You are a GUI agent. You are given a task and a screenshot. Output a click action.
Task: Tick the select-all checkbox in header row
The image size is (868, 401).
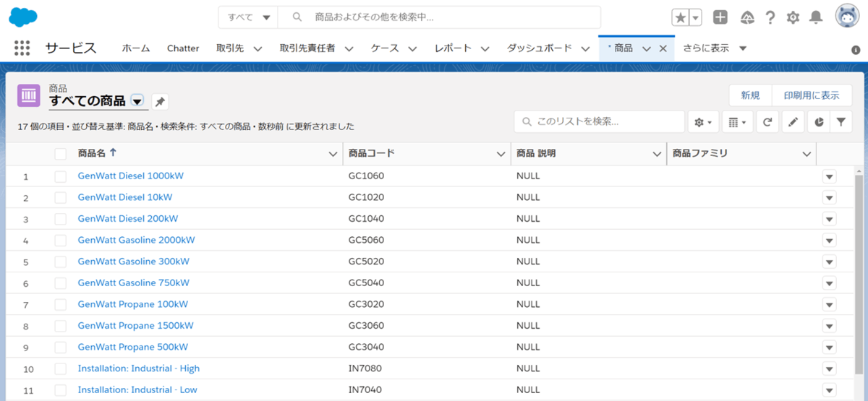click(x=61, y=154)
